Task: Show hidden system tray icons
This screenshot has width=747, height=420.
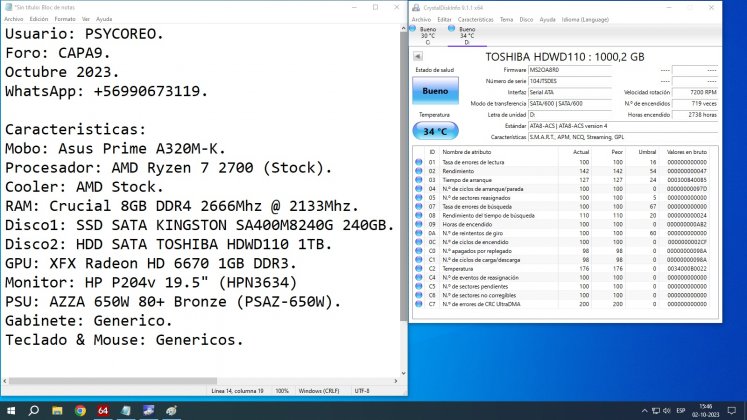Action: coord(645,410)
